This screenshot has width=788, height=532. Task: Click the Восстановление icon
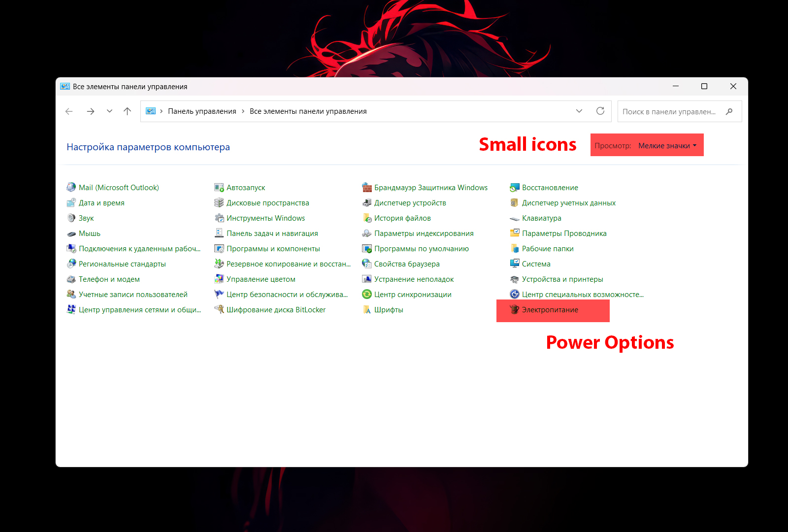click(514, 187)
